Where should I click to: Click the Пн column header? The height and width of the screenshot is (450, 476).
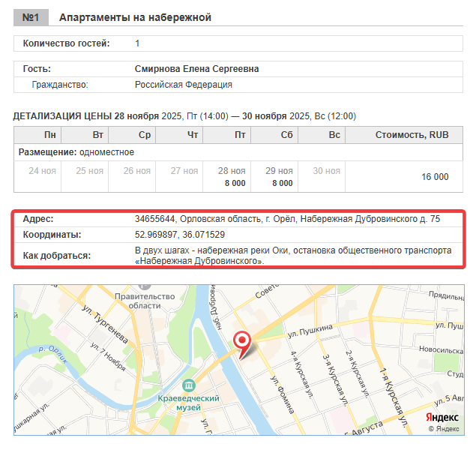(37, 135)
